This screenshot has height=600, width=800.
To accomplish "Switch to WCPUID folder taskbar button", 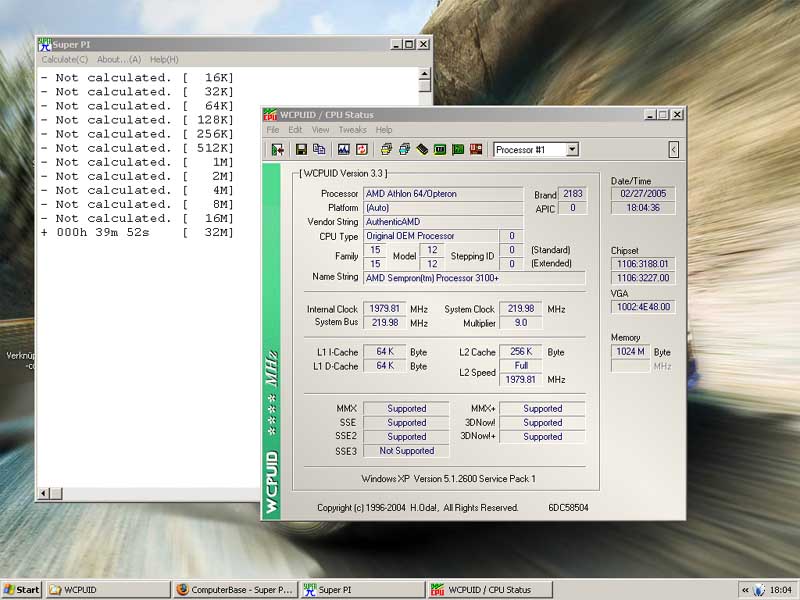I will [108, 590].
